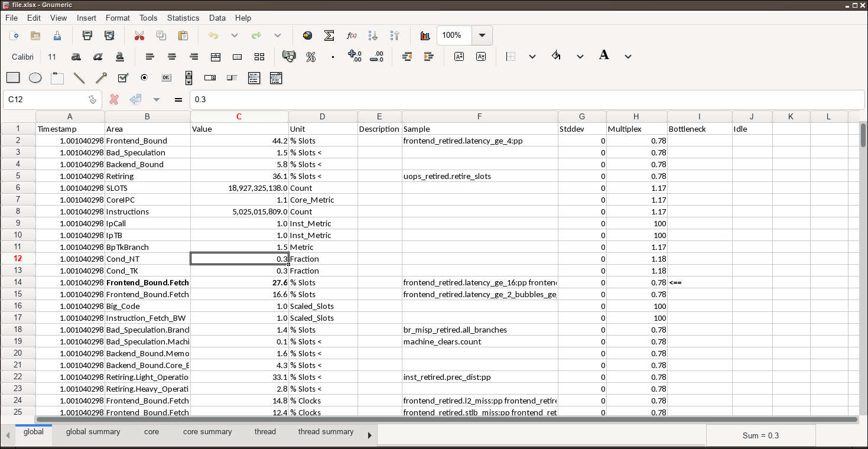Viewport: 868px width, 449px height.
Task: Draw a rectangle shape object
Action: pos(13,77)
